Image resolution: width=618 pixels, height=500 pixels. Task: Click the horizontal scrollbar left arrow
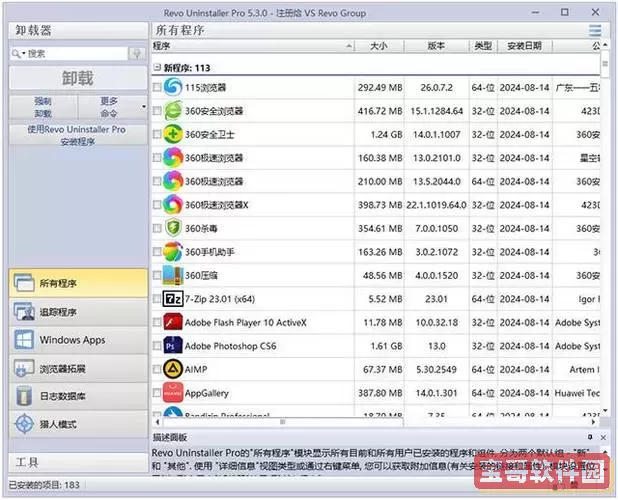pos(158,422)
